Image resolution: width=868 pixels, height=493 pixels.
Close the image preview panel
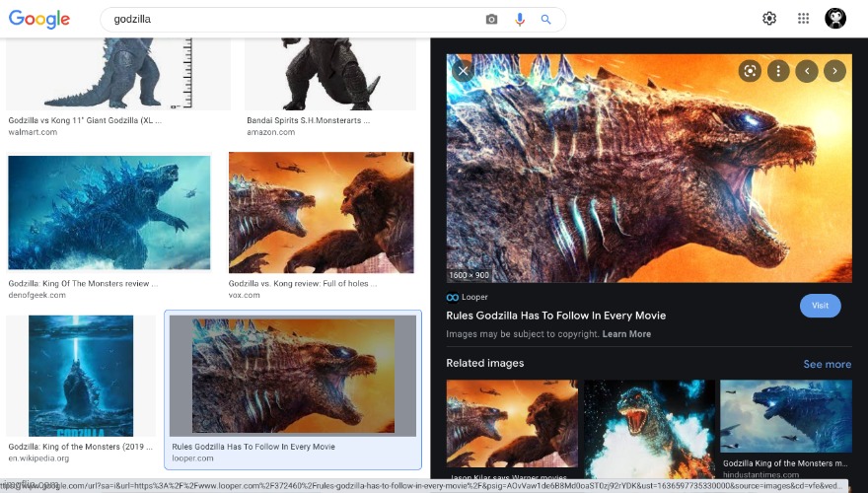point(464,70)
